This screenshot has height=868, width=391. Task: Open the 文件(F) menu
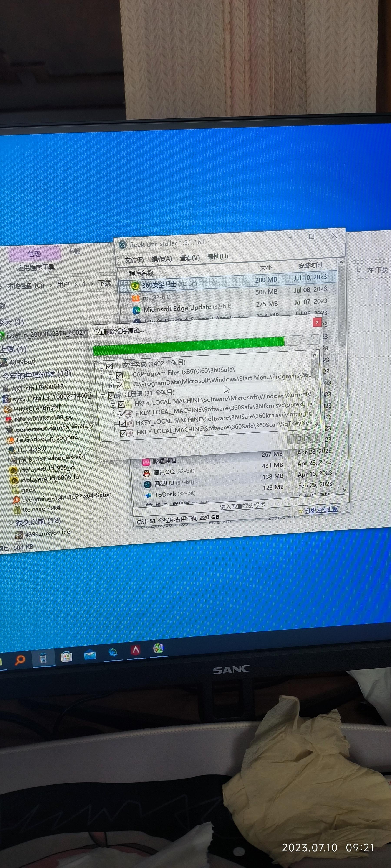pos(134,260)
